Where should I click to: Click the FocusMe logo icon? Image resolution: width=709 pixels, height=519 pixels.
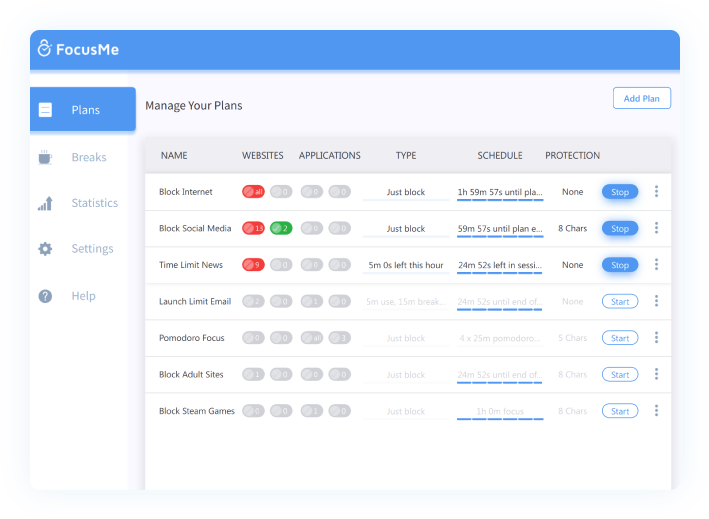[44, 48]
